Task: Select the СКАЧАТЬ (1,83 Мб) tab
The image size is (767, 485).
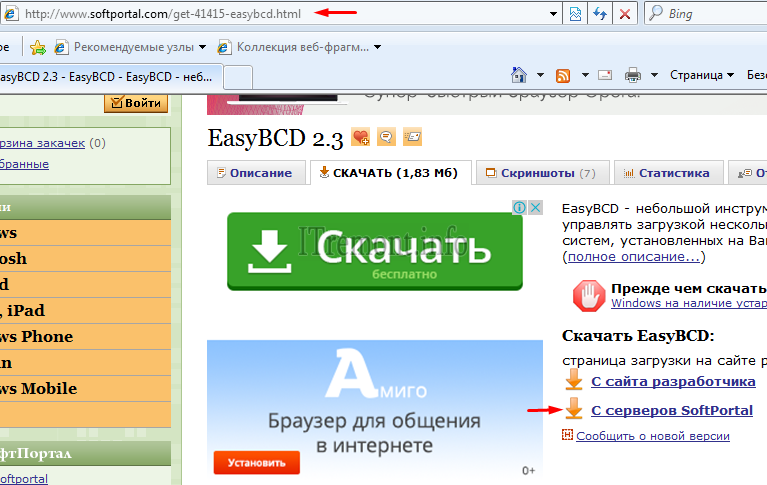Action: point(390,173)
